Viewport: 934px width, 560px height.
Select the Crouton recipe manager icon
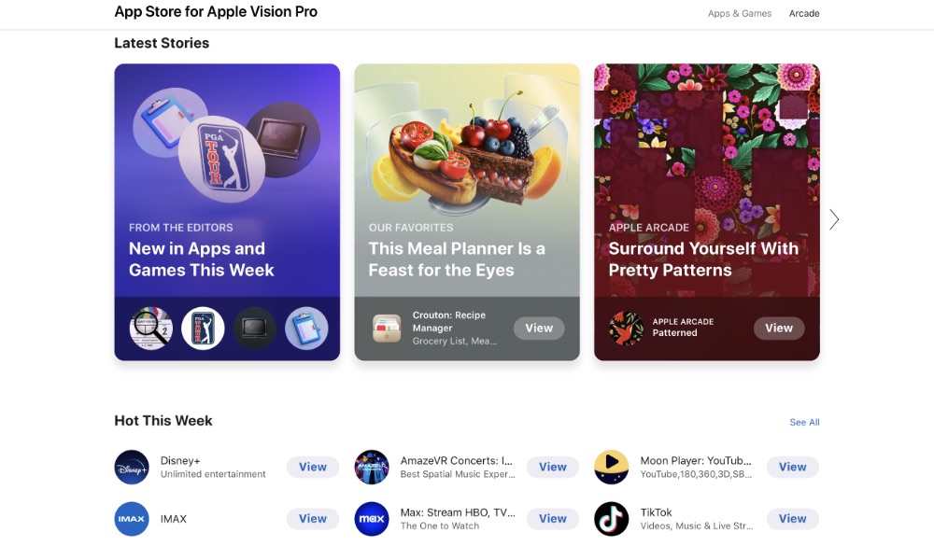387,329
